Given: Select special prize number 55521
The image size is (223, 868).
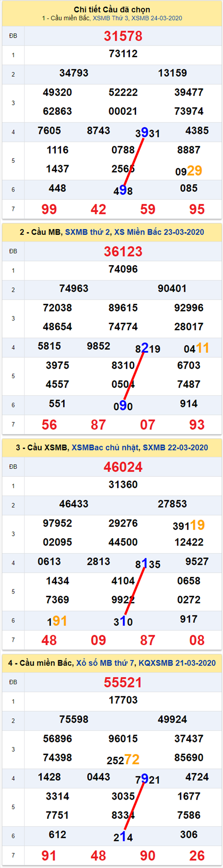Looking at the screenshot, I should coord(123,682).
